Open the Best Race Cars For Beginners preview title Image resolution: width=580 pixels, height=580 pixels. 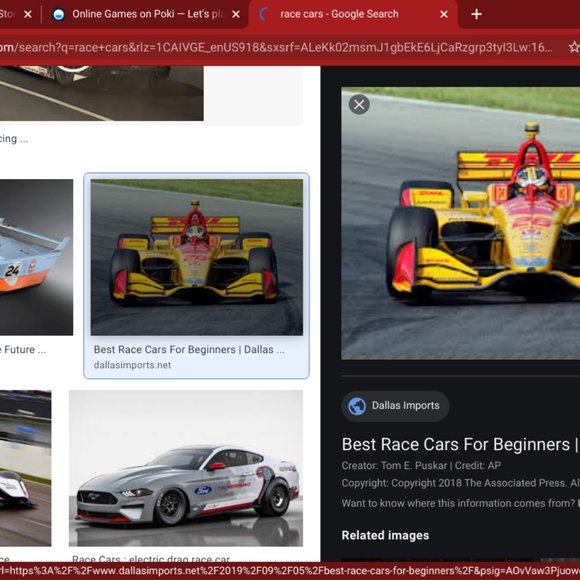(x=461, y=445)
